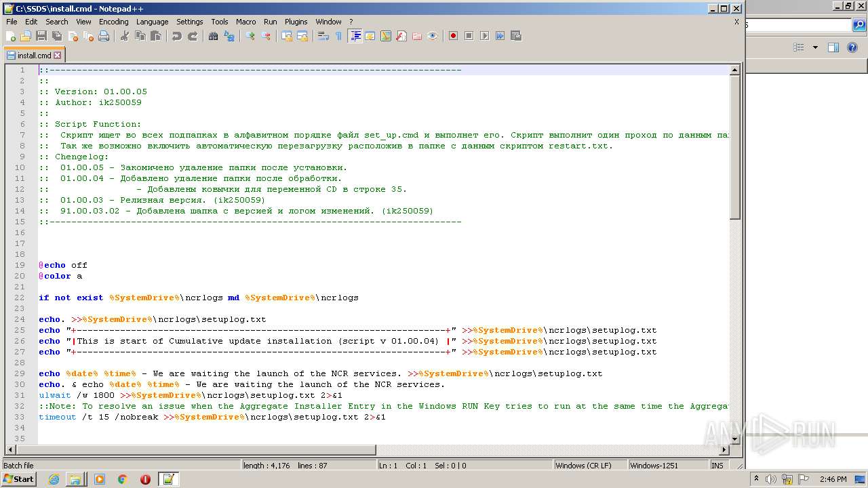Viewport: 868px width, 488px height.
Task: Open the File menu
Action: pyautogui.click(x=12, y=22)
